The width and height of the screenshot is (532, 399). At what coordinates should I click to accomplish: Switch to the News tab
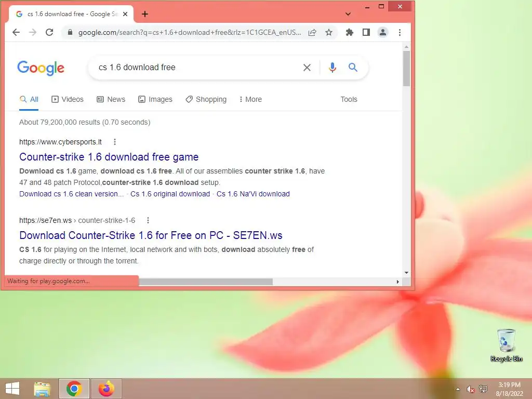coord(111,99)
